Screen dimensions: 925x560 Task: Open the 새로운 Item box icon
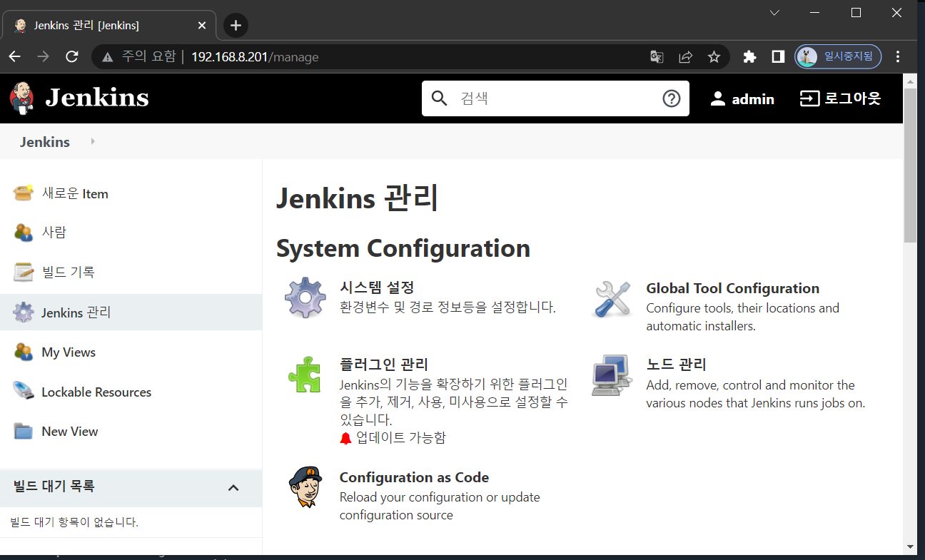coord(24,193)
